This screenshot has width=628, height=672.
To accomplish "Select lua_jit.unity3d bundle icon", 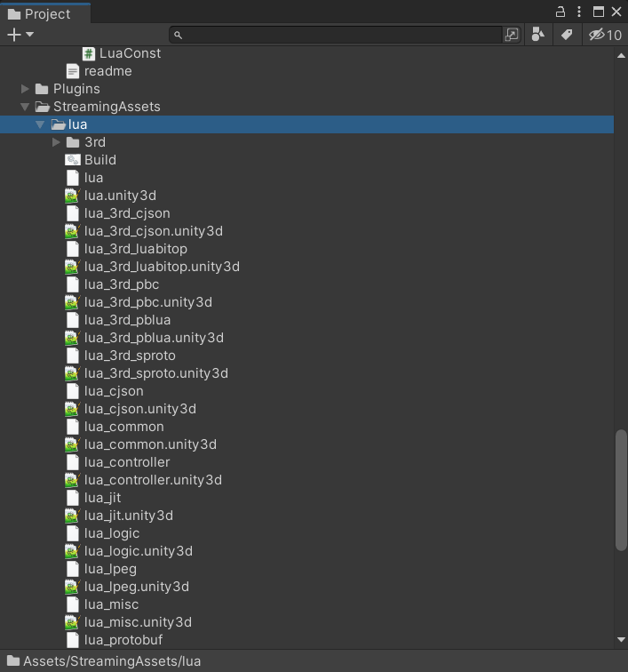I will (73, 516).
